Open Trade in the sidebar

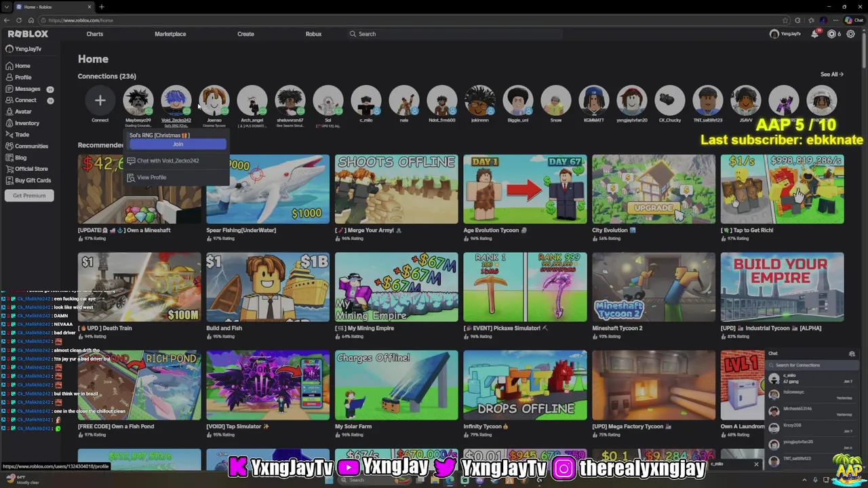(x=17, y=135)
